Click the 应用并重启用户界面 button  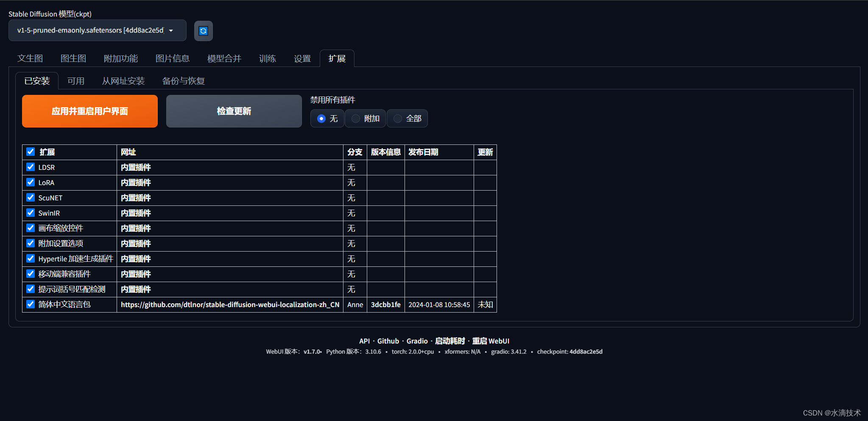tap(90, 111)
